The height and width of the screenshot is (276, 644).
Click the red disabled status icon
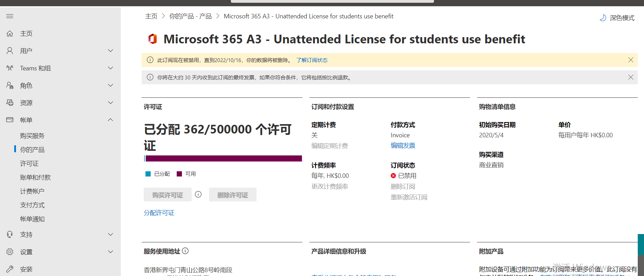pyautogui.click(x=393, y=176)
